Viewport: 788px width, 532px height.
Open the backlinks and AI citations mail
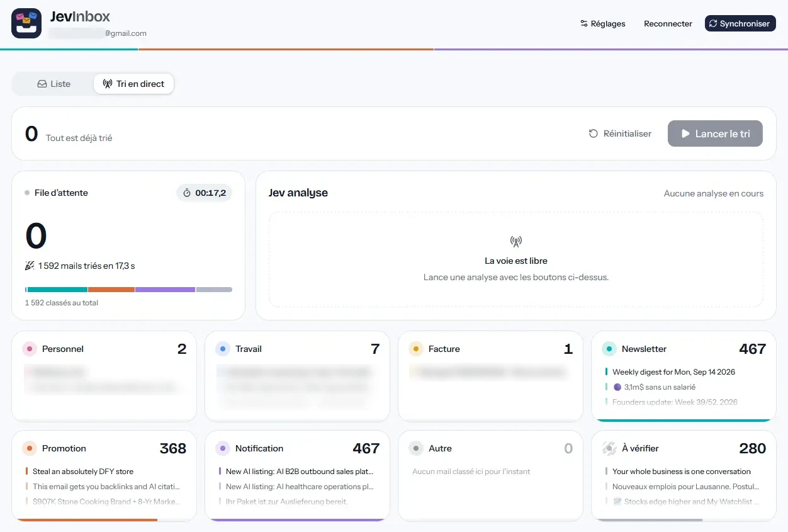point(106,487)
